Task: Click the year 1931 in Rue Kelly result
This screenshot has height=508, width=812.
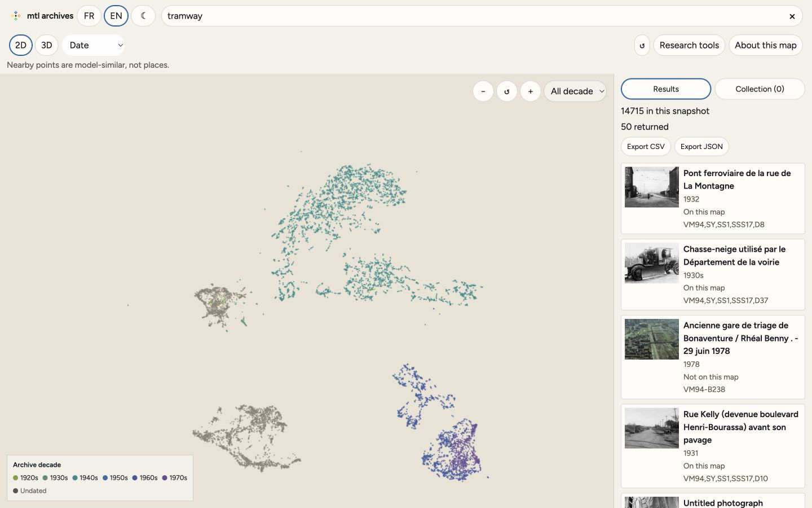Action: pos(691,453)
